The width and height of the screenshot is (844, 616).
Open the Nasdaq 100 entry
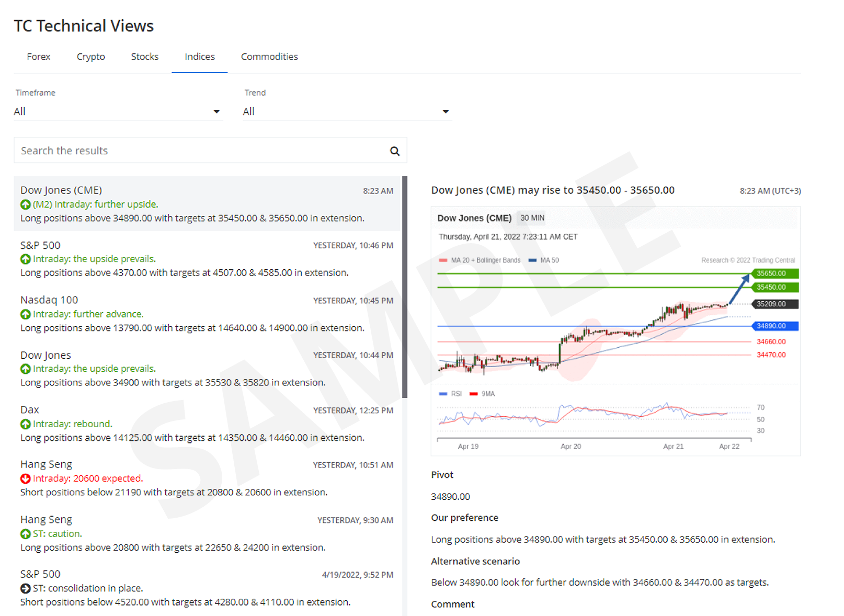[x=207, y=314]
